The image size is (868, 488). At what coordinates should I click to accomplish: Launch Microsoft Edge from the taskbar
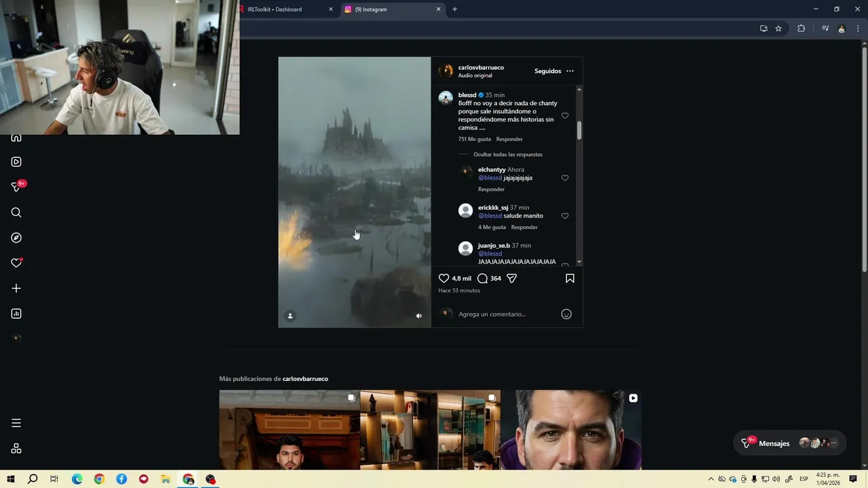[x=77, y=479]
